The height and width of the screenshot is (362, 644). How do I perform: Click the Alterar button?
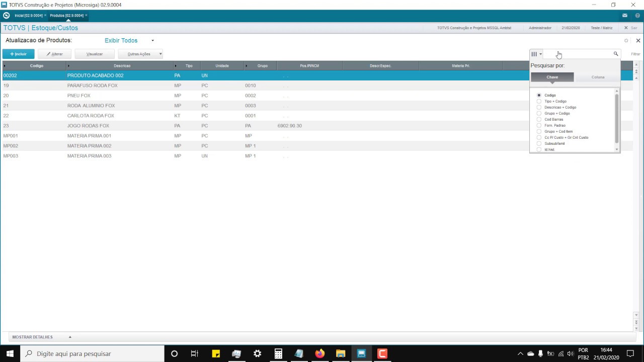pos(54,54)
